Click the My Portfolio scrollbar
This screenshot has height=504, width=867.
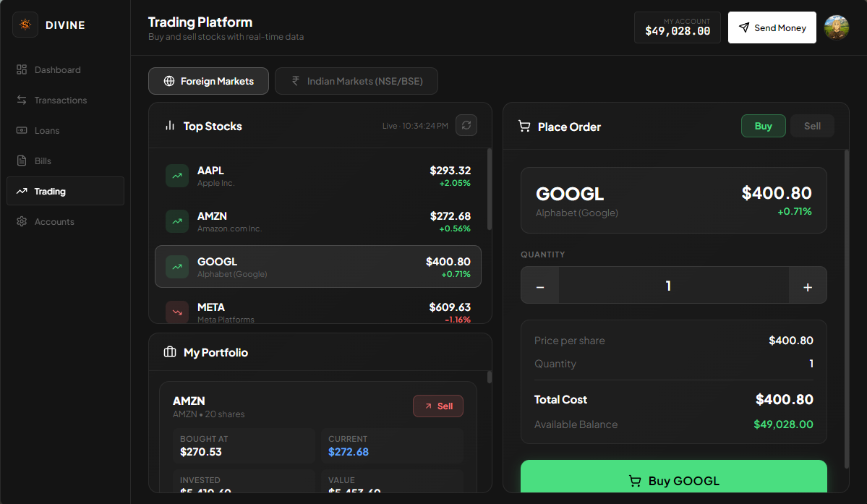tap(490, 377)
